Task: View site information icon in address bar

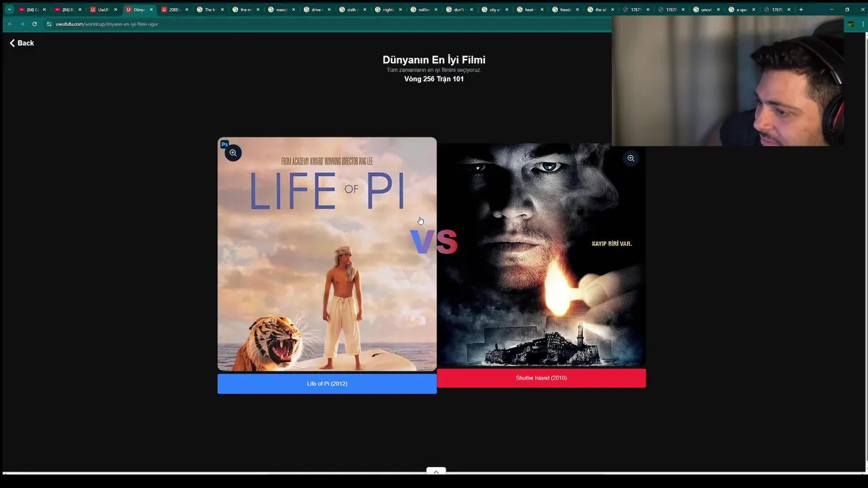Action: pyautogui.click(x=49, y=24)
